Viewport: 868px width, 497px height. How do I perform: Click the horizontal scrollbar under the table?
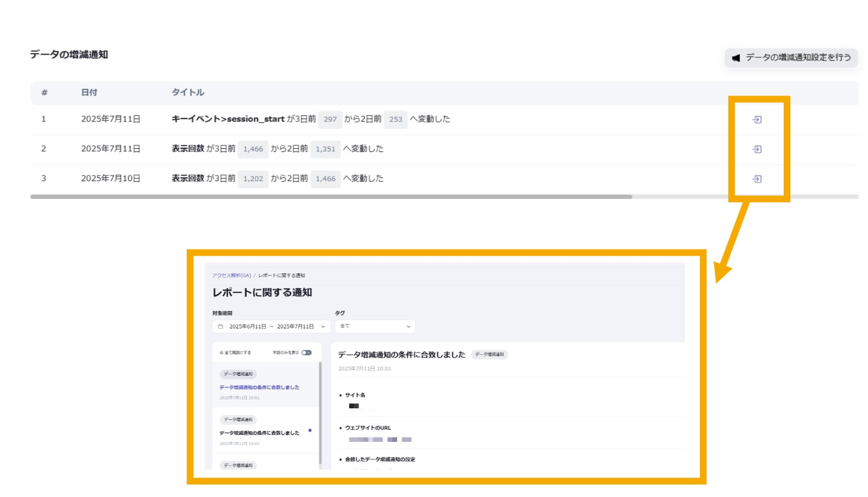tap(330, 197)
